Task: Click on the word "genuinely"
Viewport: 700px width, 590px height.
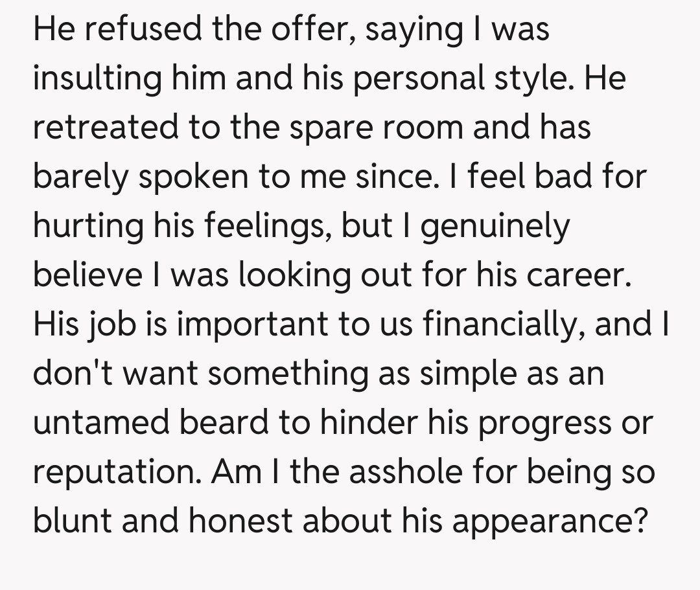Action: click(496, 226)
